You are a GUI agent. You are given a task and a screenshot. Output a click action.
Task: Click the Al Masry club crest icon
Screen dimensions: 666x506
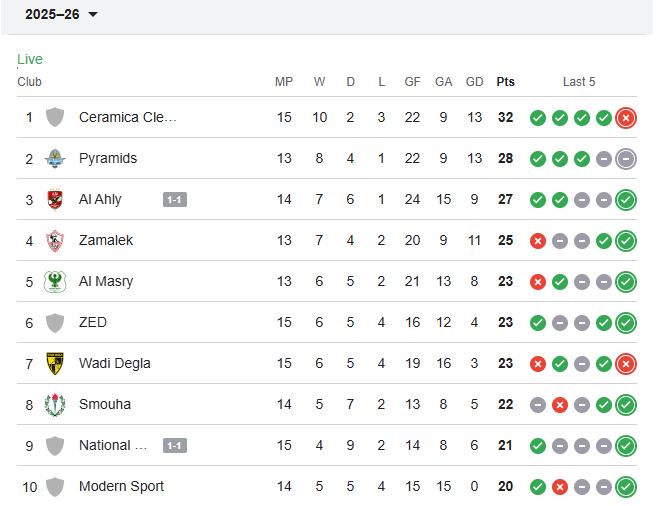pyautogui.click(x=55, y=281)
